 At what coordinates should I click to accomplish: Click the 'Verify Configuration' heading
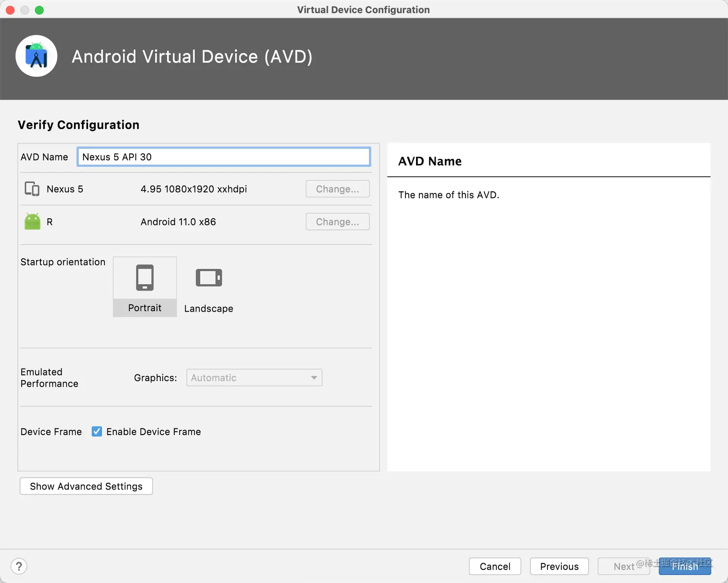tap(78, 125)
